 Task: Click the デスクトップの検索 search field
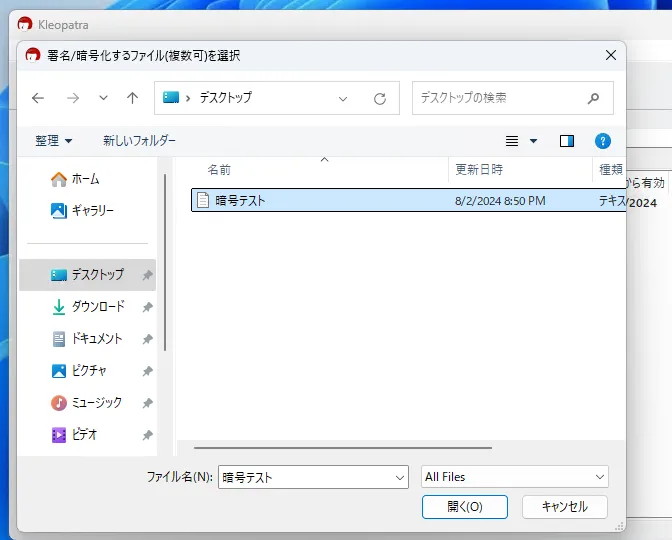[x=513, y=98]
